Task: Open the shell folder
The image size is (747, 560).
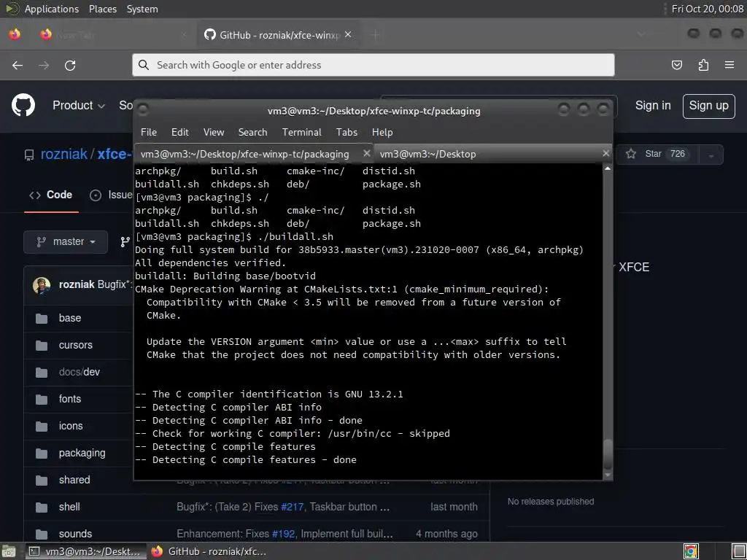Action: click(x=69, y=507)
